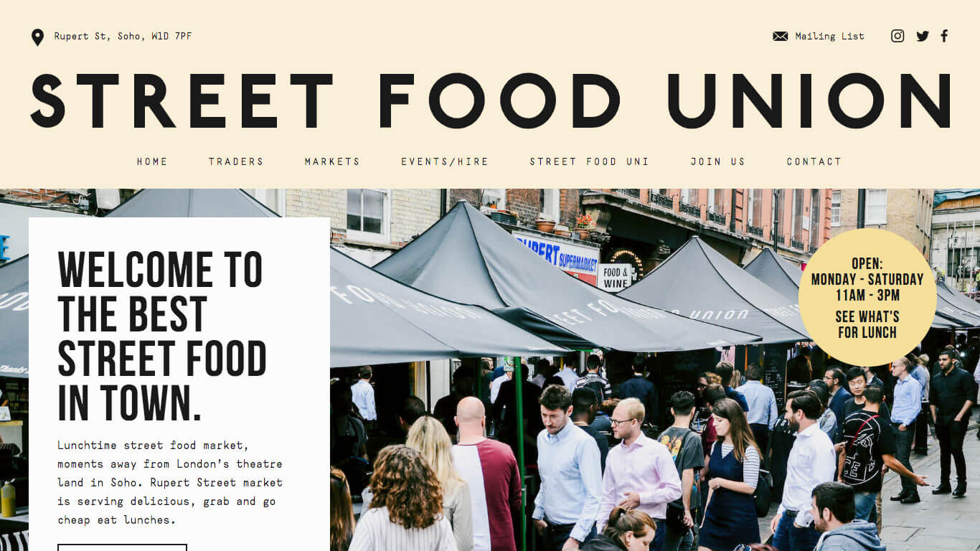
Task: Click the Lunchtime street food market paragraph
Action: [170, 482]
